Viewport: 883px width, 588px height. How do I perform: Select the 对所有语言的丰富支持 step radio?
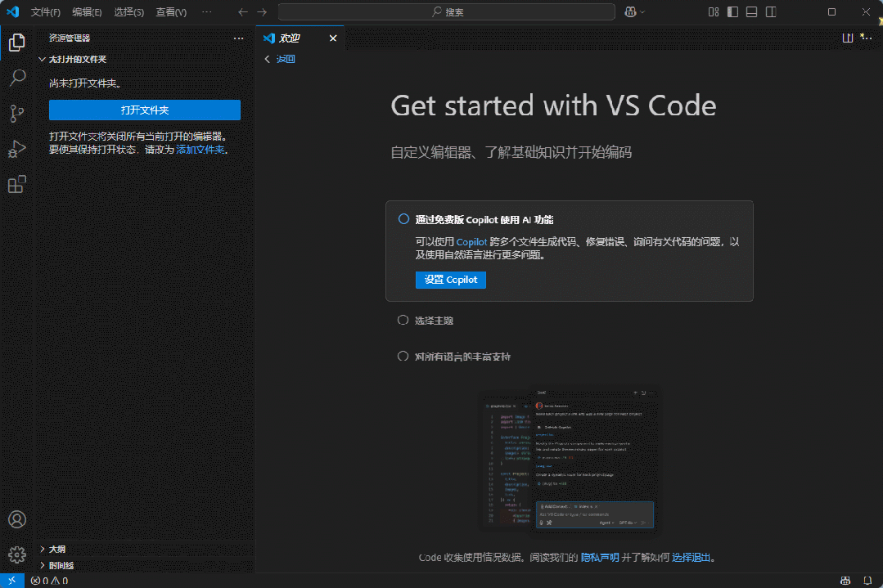tap(403, 357)
